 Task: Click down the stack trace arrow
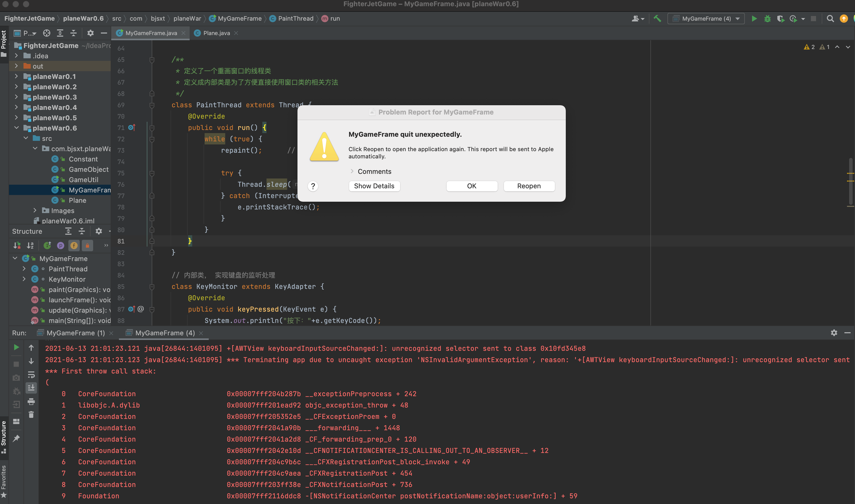[x=31, y=361]
